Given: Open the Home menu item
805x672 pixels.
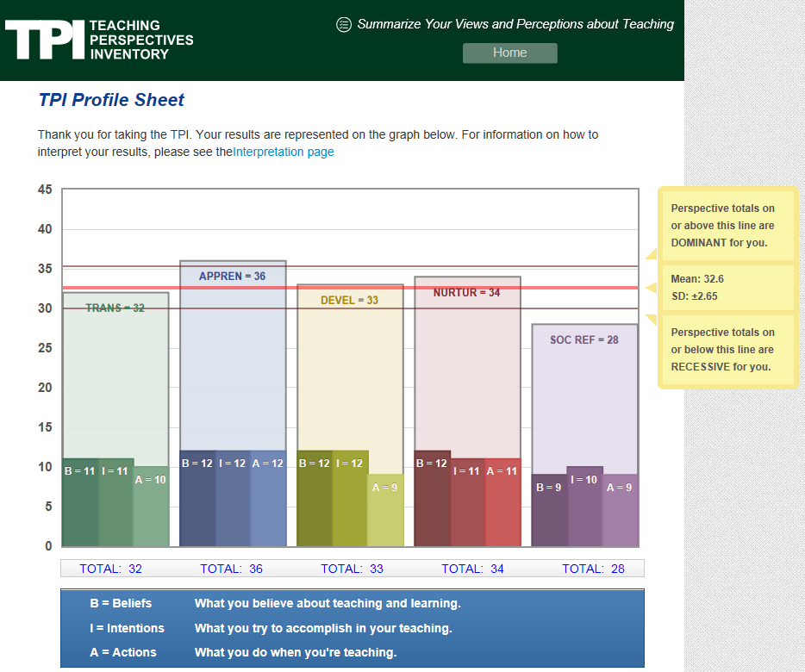Looking at the screenshot, I should [509, 53].
